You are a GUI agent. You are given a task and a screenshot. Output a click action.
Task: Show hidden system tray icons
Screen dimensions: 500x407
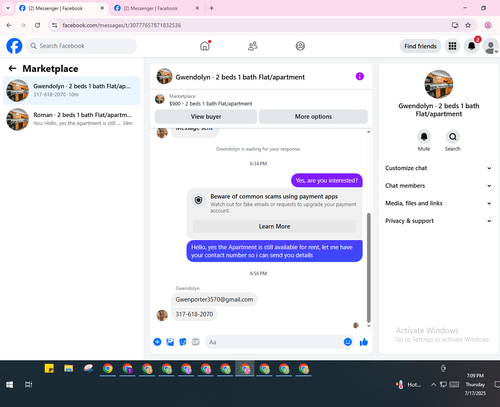433,385
